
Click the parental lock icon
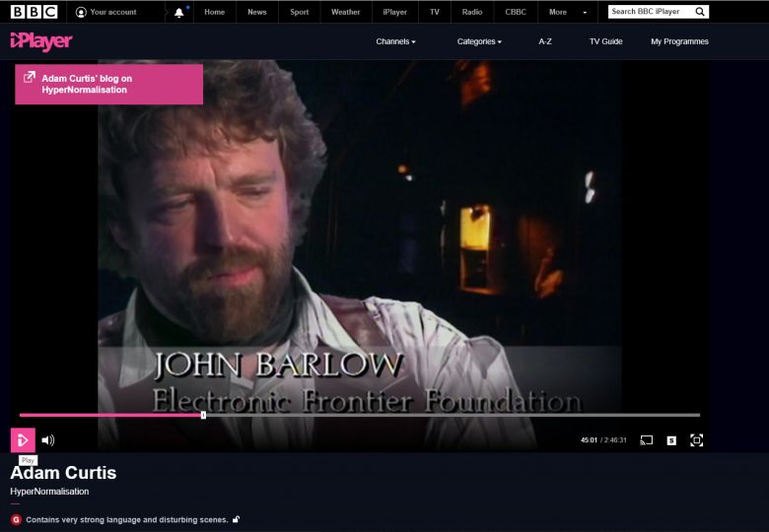point(236,519)
